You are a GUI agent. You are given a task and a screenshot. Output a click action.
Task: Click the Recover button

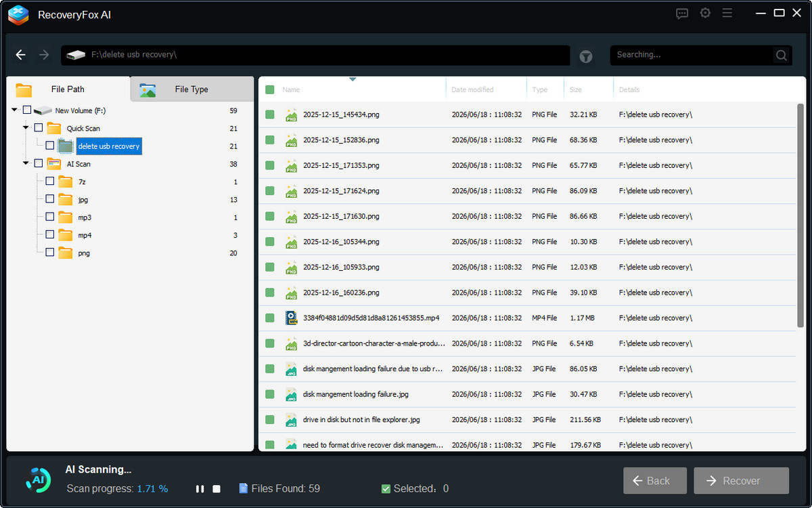pos(742,481)
